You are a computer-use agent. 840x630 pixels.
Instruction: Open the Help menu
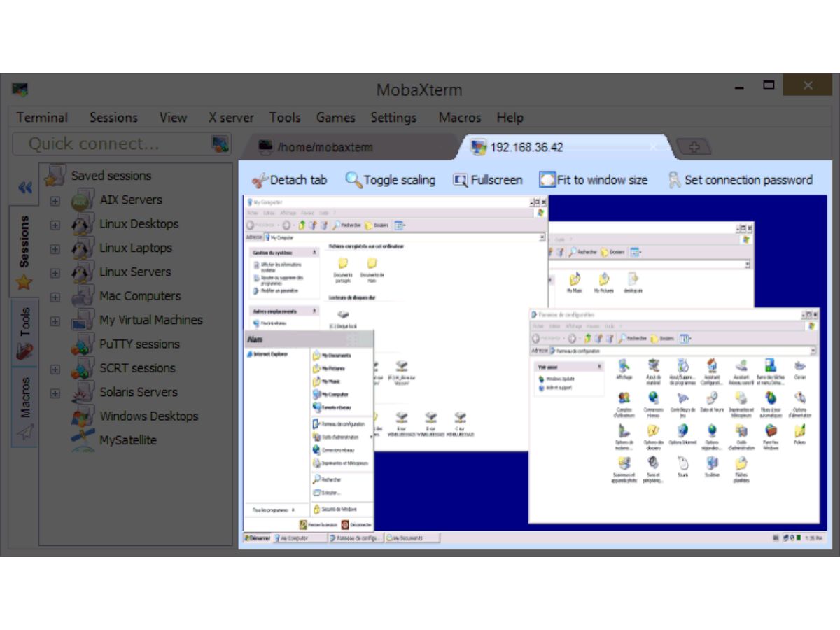click(x=510, y=118)
